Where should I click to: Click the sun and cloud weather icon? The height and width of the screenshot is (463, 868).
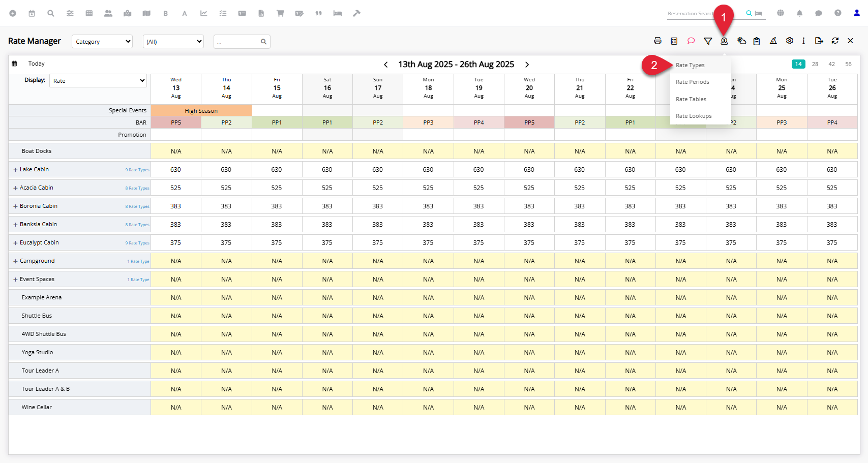coord(741,41)
